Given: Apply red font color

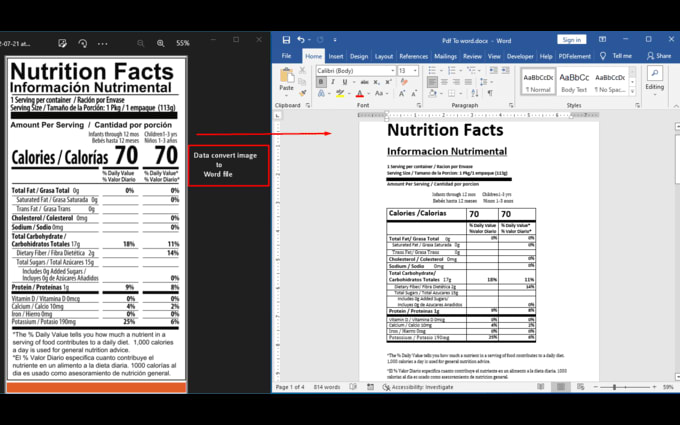Looking at the screenshot, I should click(x=360, y=93).
